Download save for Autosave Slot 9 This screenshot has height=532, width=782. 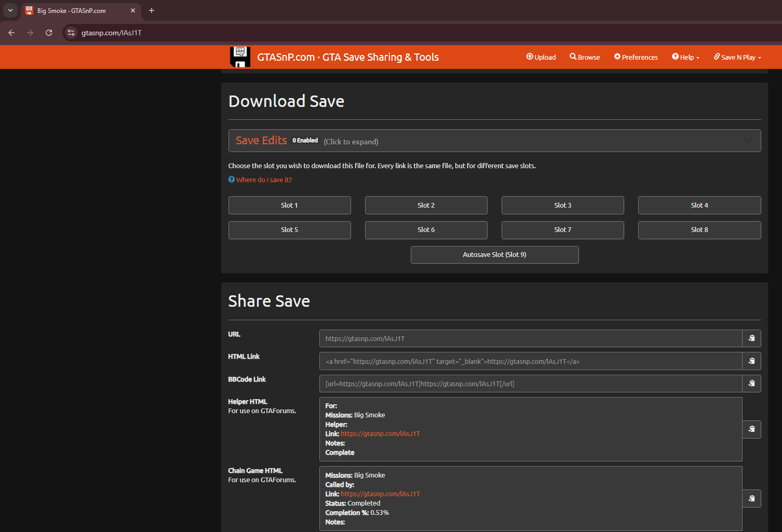494,255
